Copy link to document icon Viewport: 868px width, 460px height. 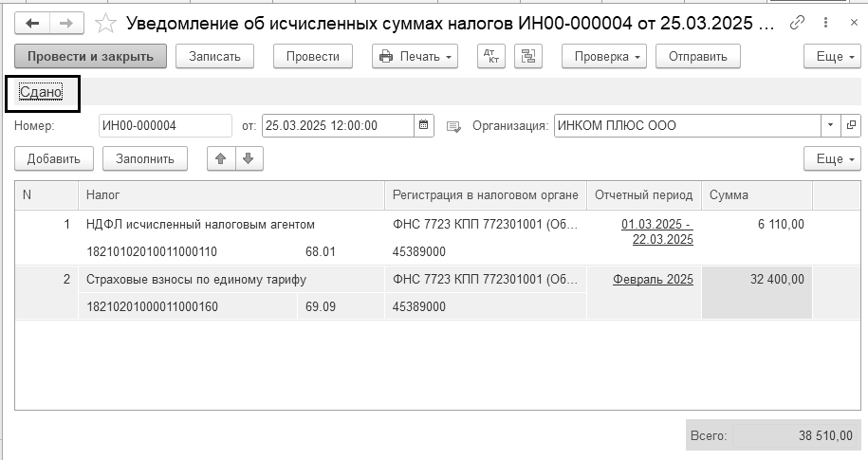click(x=797, y=23)
